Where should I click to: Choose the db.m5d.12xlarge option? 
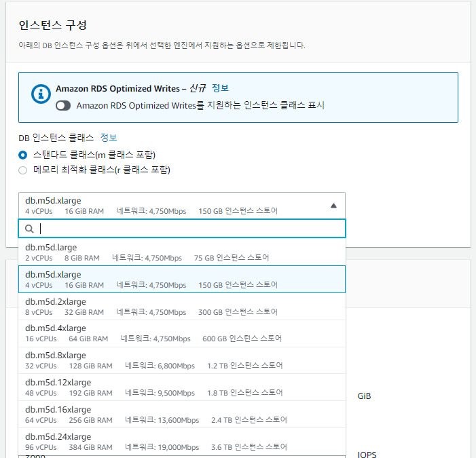pos(182,387)
